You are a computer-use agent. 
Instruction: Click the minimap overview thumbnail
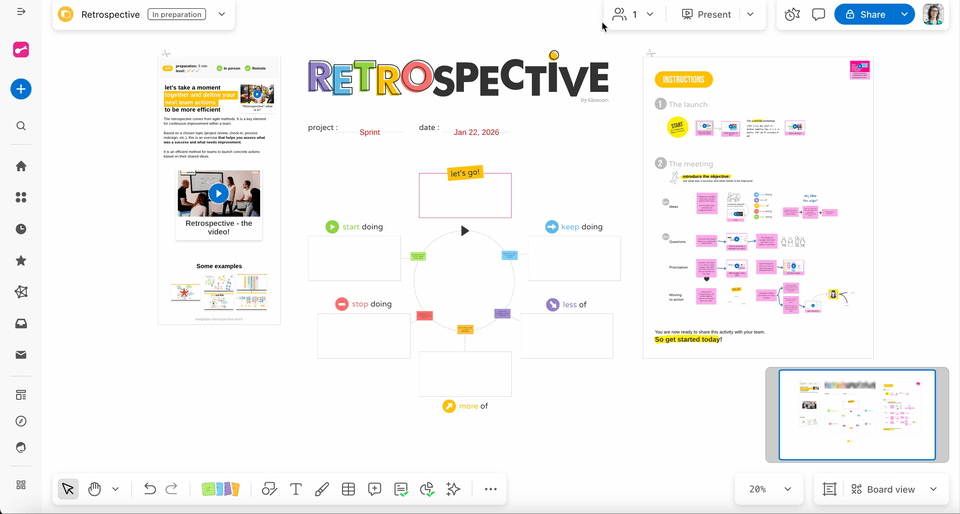pos(857,415)
